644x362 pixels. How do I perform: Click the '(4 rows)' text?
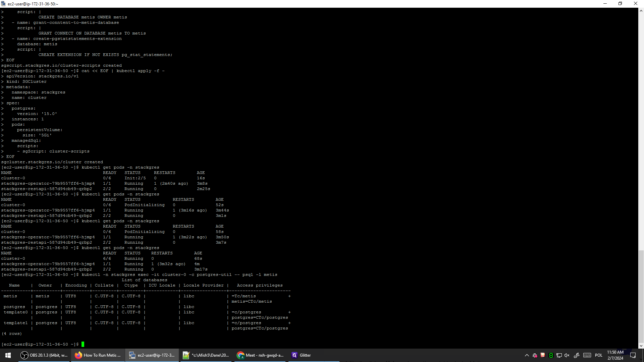[x=12, y=334]
